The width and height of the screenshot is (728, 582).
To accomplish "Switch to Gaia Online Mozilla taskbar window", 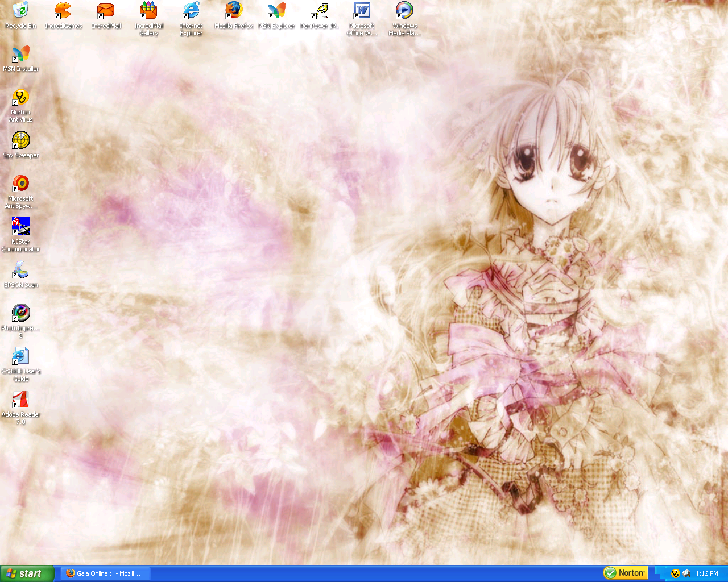I will tap(106, 573).
